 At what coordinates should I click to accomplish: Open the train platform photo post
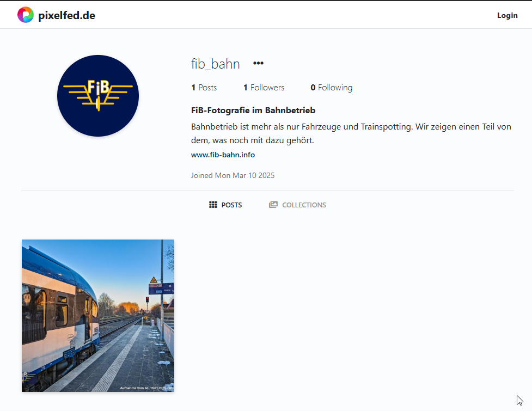coord(98,316)
